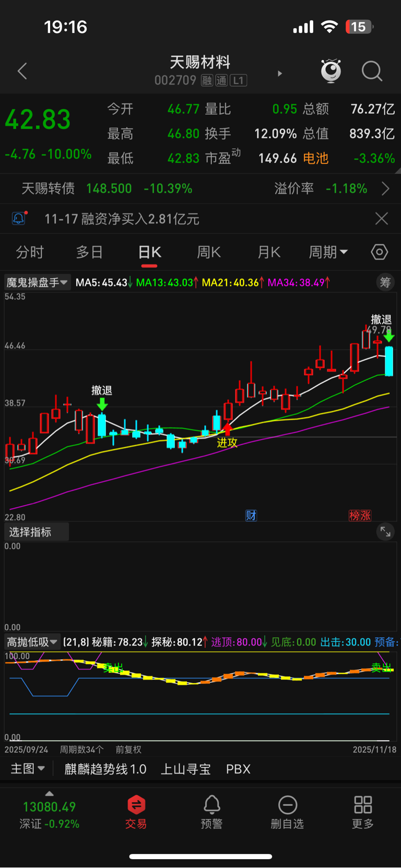Image resolution: width=401 pixels, height=868 pixels.
Task: Open the 周期 period dropdown
Action: point(328,252)
